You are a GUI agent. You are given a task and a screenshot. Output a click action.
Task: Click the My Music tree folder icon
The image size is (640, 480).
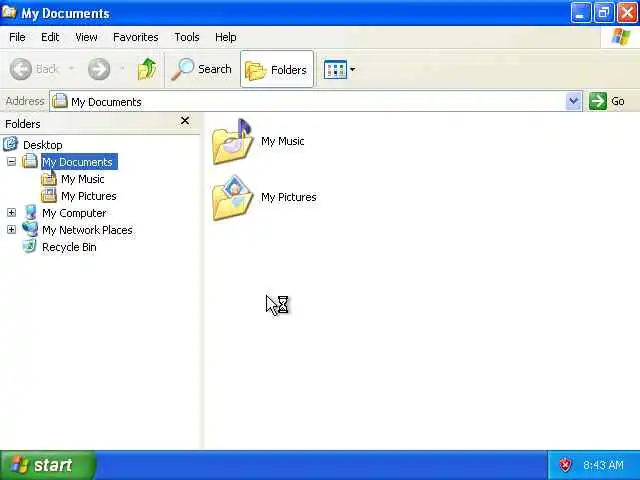[x=49, y=179]
